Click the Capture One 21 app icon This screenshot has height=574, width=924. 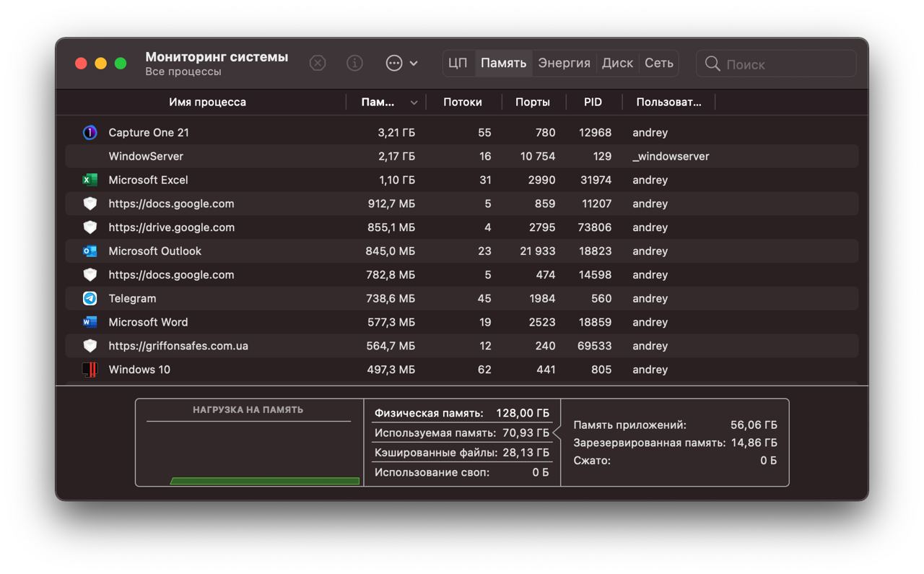click(x=90, y=133)
